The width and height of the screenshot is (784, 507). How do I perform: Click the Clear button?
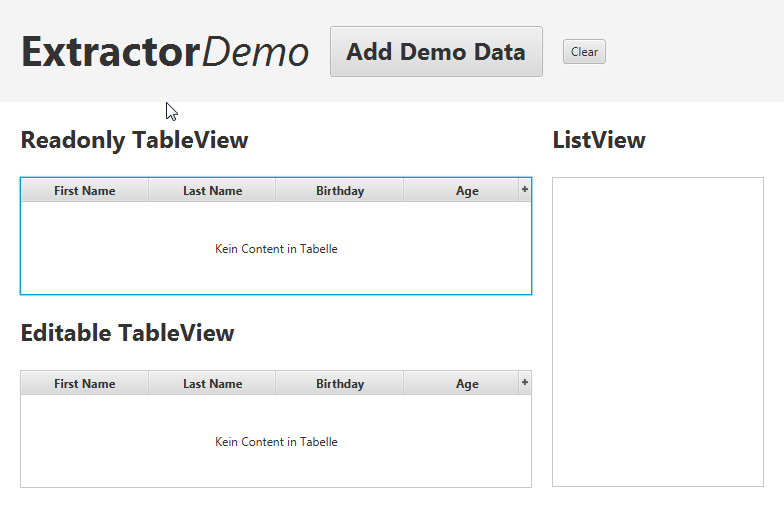(584, 52)
